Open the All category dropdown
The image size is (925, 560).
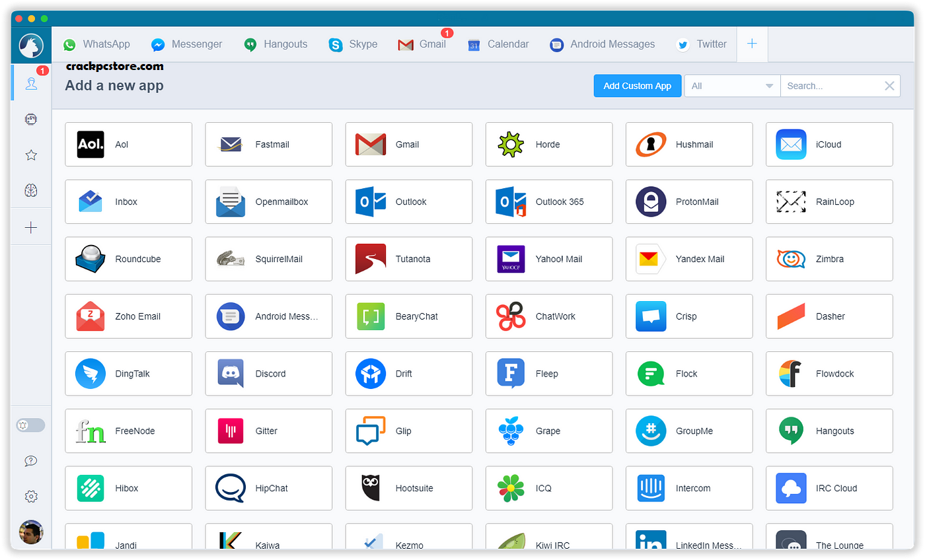click(x=732, y=86)
